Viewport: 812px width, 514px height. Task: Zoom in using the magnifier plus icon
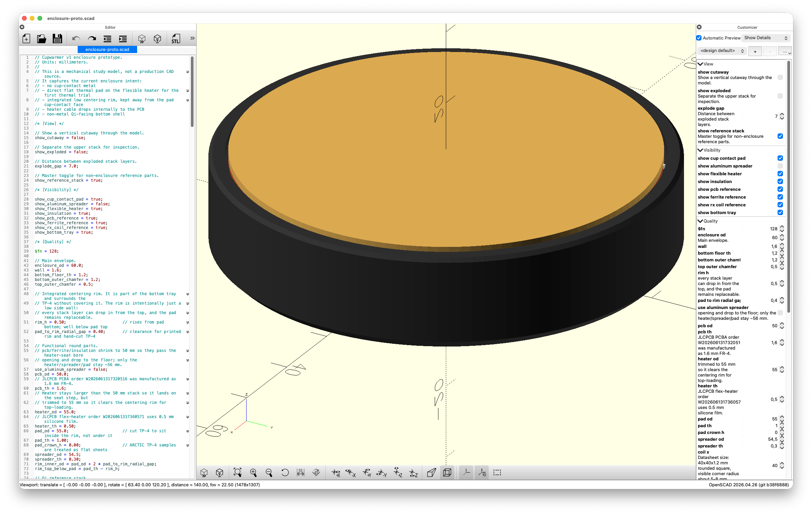tap(253, 472)
